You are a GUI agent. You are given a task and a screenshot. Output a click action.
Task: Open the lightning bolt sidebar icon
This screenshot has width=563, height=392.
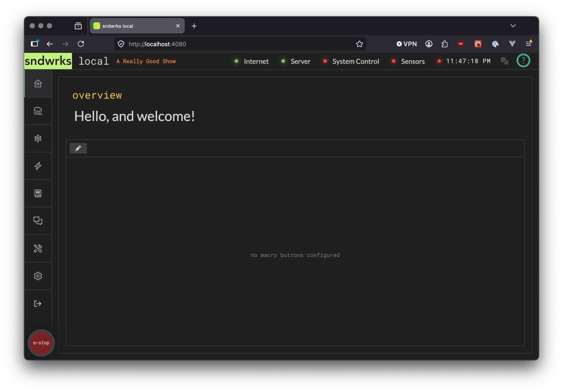point(38,166)
